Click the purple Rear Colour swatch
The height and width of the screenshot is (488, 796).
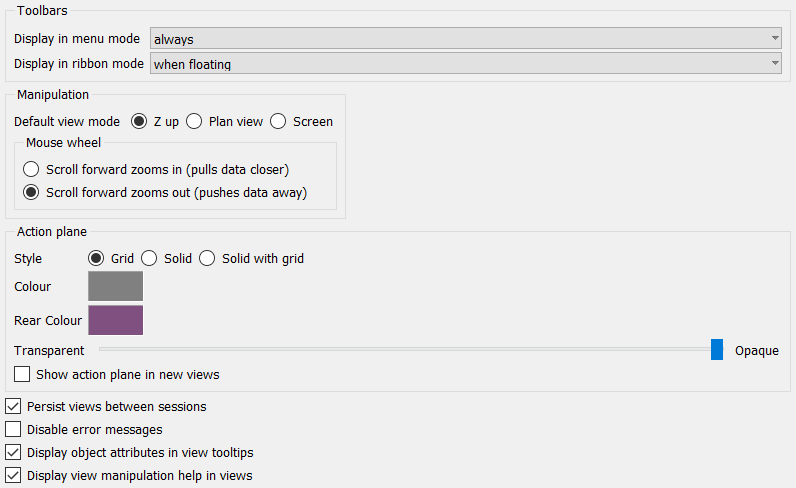coord(115,320)
